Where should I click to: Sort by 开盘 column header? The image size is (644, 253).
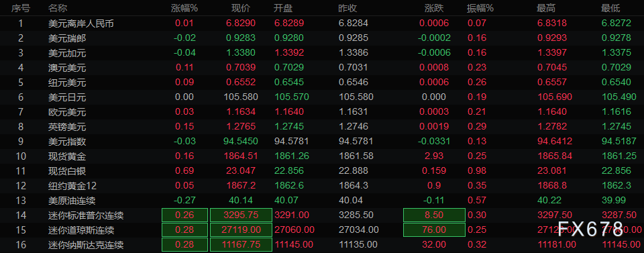click(283, 8)
